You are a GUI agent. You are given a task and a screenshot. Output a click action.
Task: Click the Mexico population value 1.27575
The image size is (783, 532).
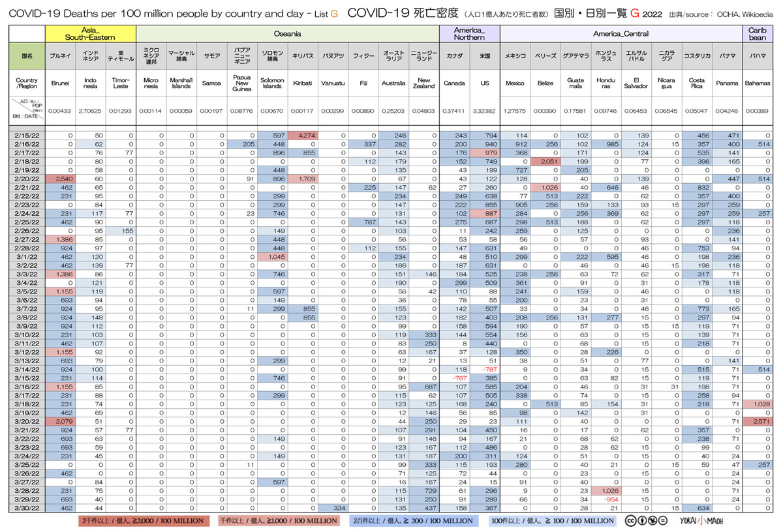(515, 111)
